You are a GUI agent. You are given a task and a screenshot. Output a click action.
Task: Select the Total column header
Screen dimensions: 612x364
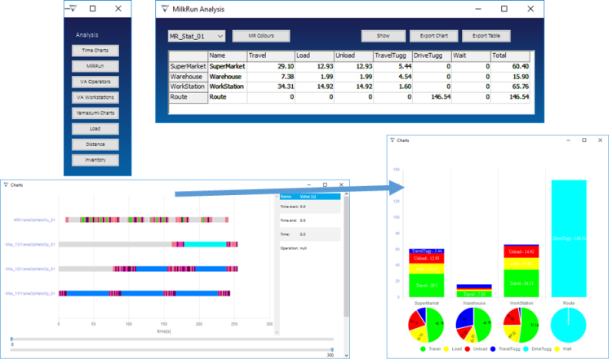click(x=510, y=55)
